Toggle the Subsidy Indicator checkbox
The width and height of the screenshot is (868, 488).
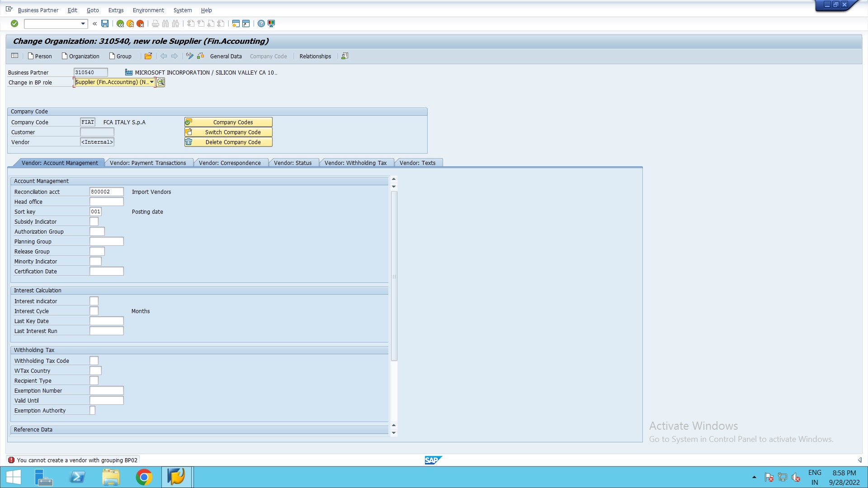94,221
